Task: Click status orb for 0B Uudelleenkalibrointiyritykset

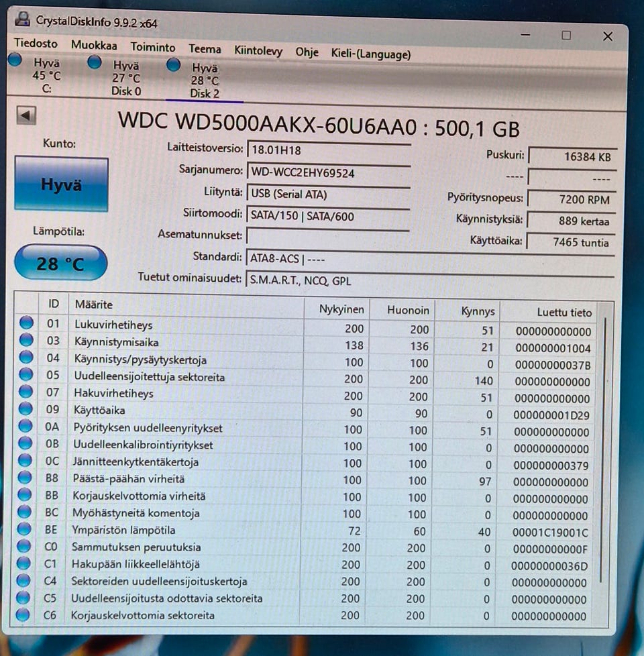Action: [25, 443]
